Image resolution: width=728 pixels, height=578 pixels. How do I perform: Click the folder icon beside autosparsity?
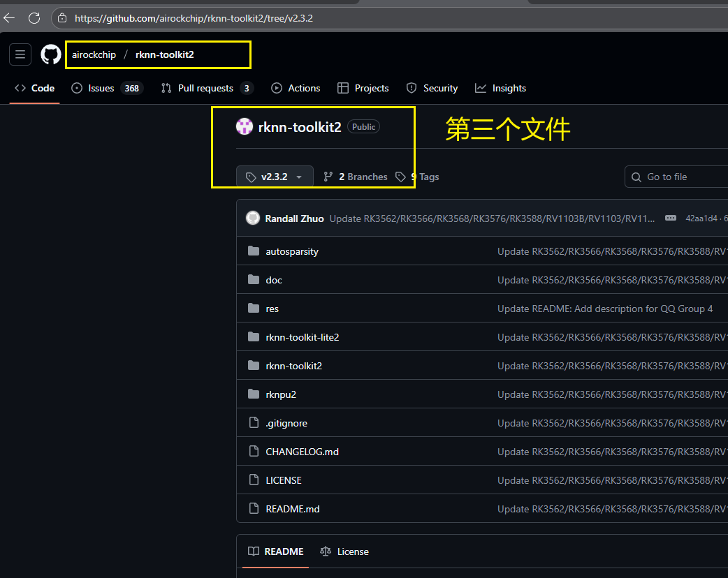pyautogui.click(x=254, y=251)
